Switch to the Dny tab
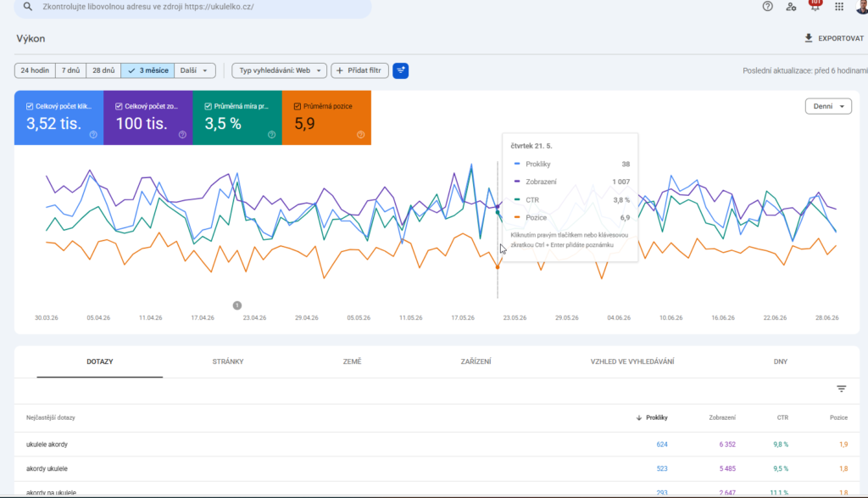868x498 pixels. coord(781,361)
